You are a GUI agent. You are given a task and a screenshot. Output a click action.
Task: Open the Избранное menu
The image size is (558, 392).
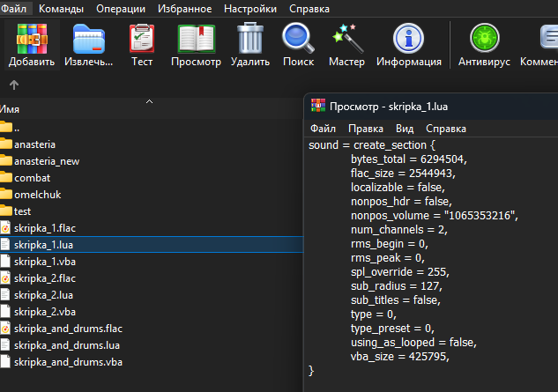click(x=185, y=9)
